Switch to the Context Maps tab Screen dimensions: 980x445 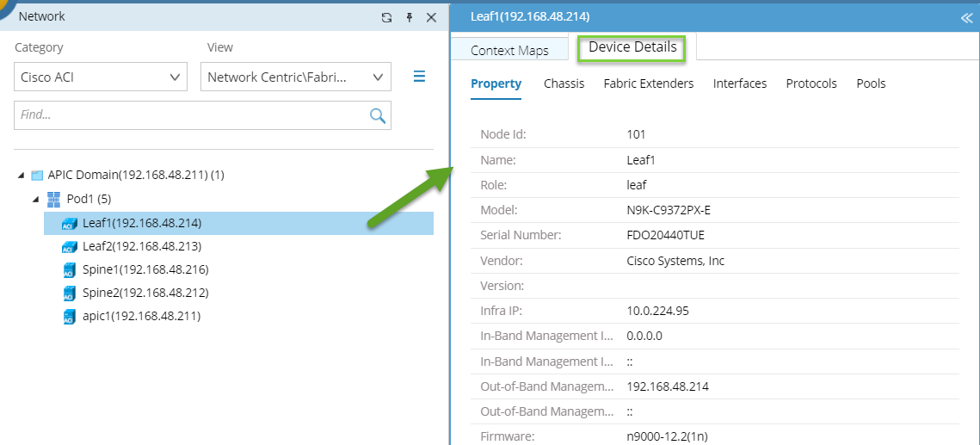click(509, 51)
